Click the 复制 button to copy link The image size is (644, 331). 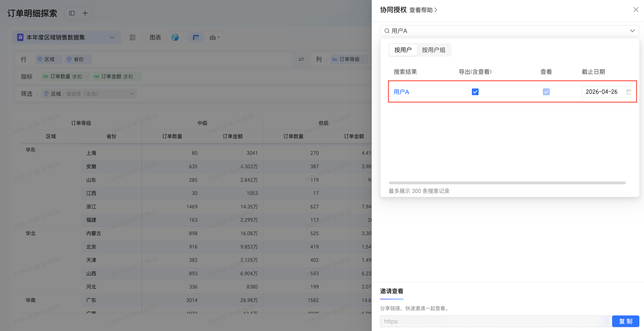pyautogui.click(x=625, y=321)
